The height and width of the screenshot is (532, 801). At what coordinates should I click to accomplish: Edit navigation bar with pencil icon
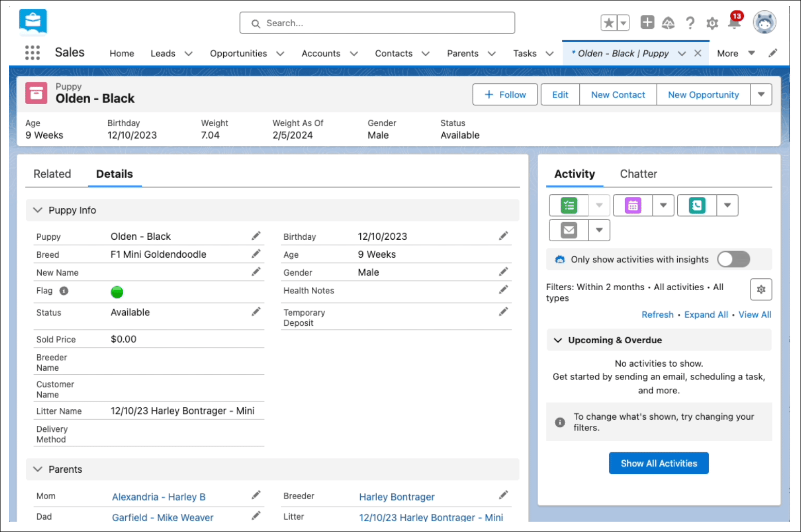point(773,53)
